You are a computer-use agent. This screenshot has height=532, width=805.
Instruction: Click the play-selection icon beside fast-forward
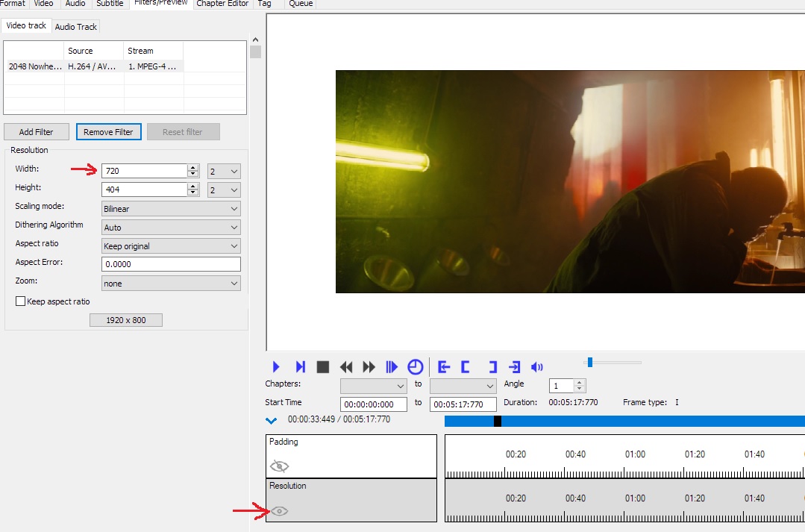click(x=391, y=366)
